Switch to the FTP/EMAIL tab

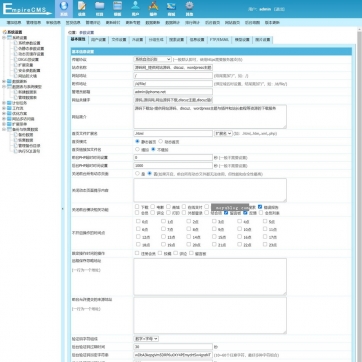219,40
